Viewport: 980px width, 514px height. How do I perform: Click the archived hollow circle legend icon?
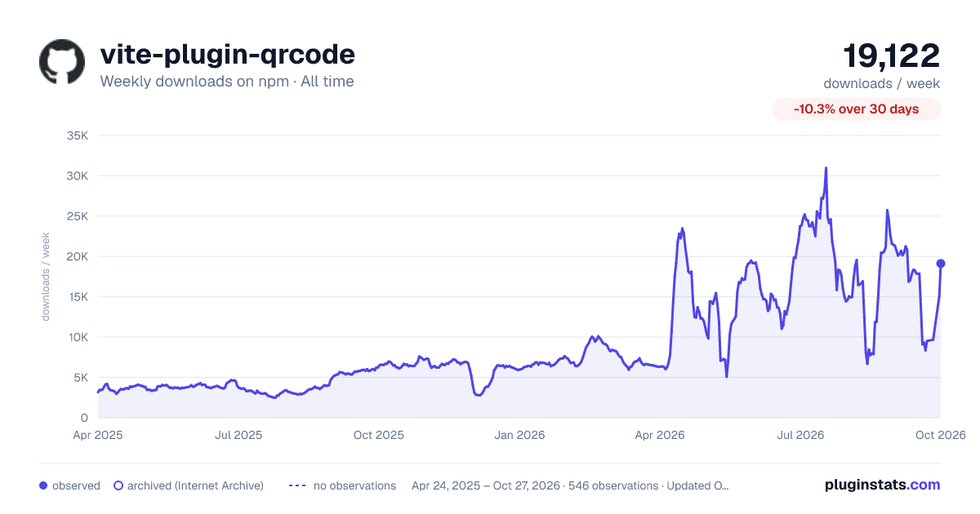click(118, 485)
